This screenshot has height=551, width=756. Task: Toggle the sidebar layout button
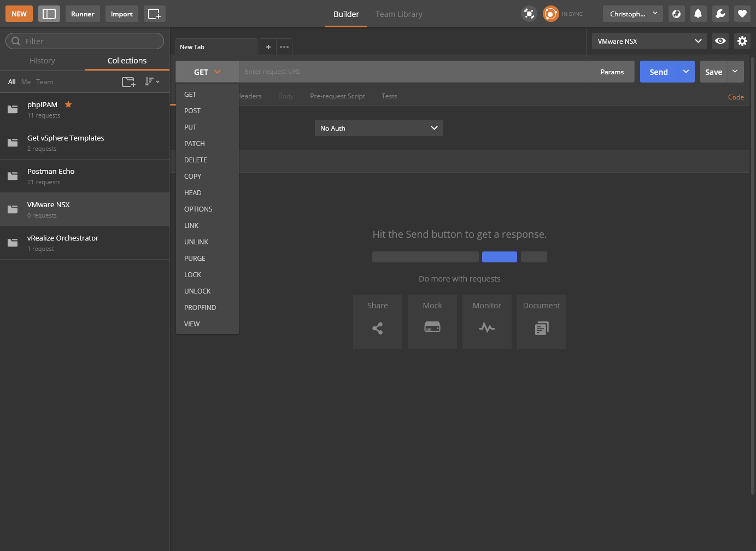click(x=49, y=14)
